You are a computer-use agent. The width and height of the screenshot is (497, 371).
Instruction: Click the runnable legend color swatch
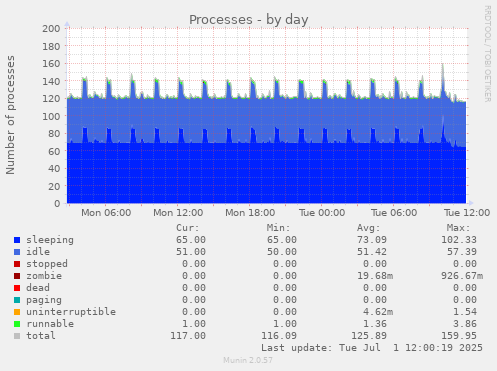click(17, 324)
